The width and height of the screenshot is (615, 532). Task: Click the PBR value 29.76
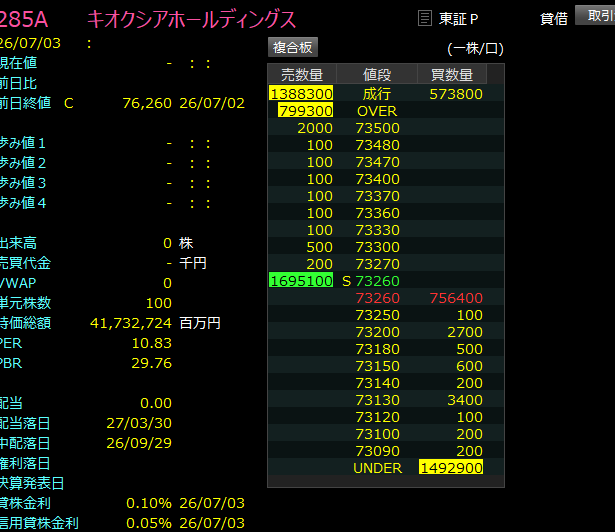151,363
